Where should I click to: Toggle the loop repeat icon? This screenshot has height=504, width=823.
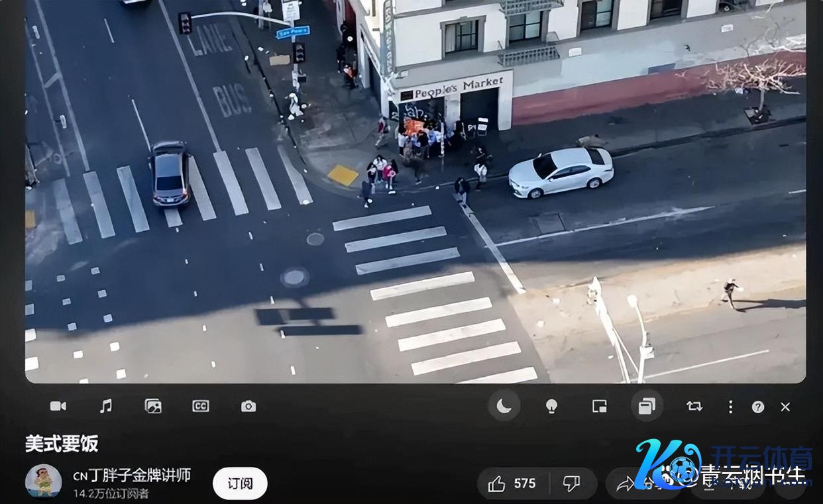click(x=694, y=407)
